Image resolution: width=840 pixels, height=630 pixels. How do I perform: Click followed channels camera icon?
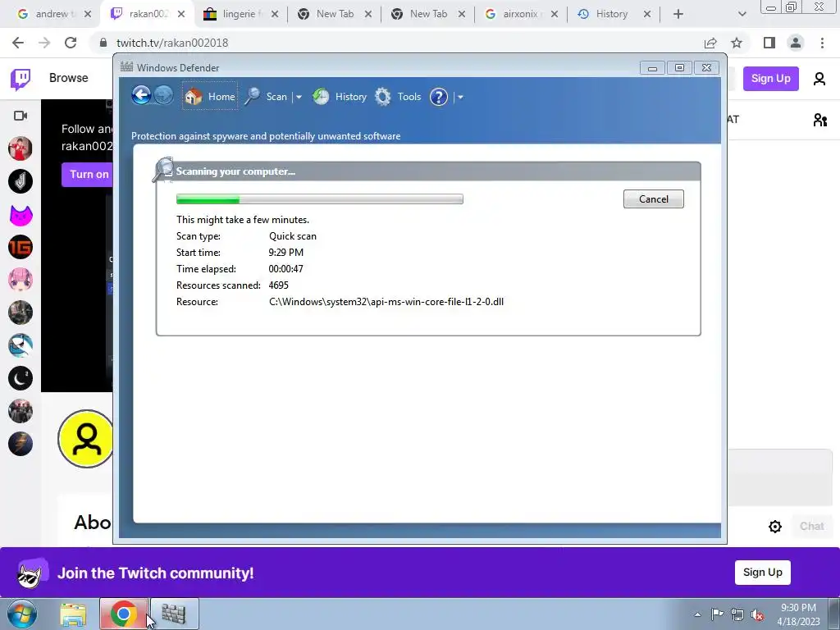pyautogui.click(x=21, y=116)
